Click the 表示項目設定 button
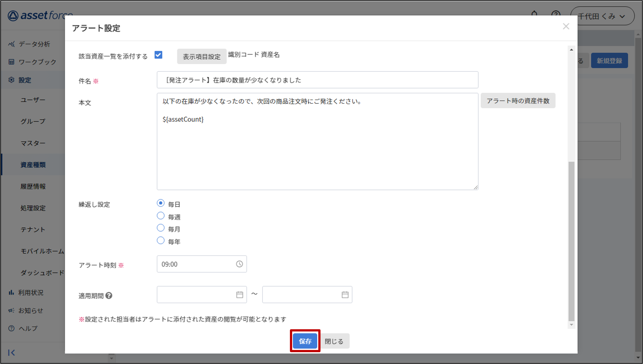The width and height of the screenshot is (643, 364). tap(202, 57)
